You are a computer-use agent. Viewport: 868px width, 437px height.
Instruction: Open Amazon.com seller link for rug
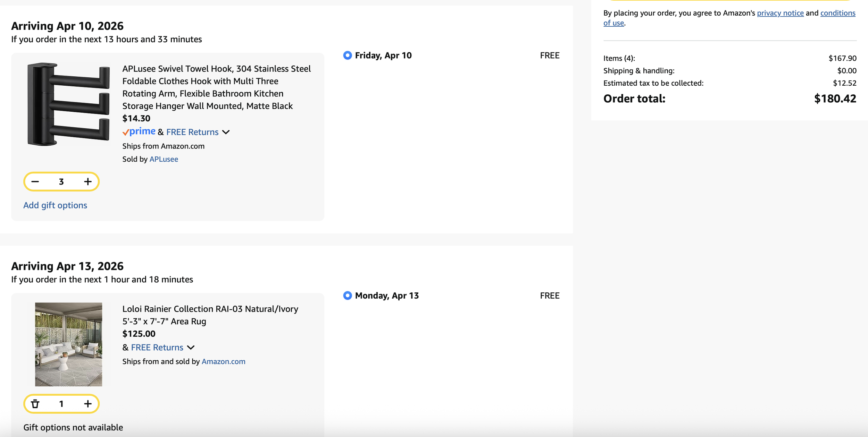click(x=223, y=361)
